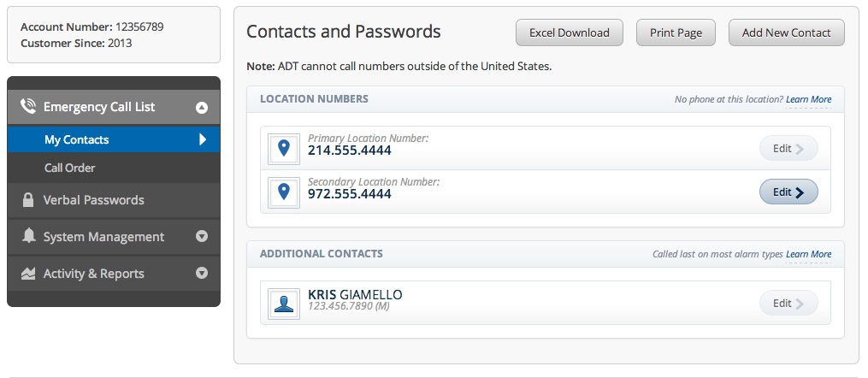Expand the Activity & Reports menu arrow
This screenshot has width=868, height=378.
[x=202, y=274]
